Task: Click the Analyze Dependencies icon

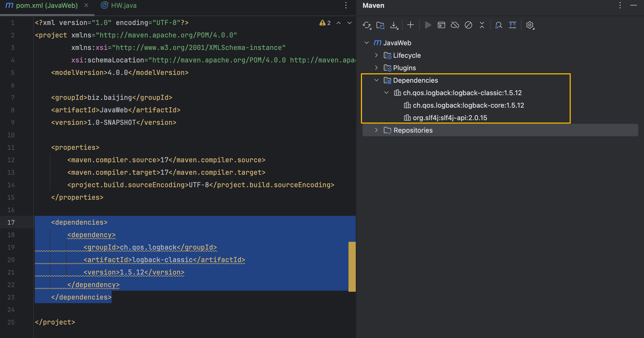Action: click(x=499, y=25)
